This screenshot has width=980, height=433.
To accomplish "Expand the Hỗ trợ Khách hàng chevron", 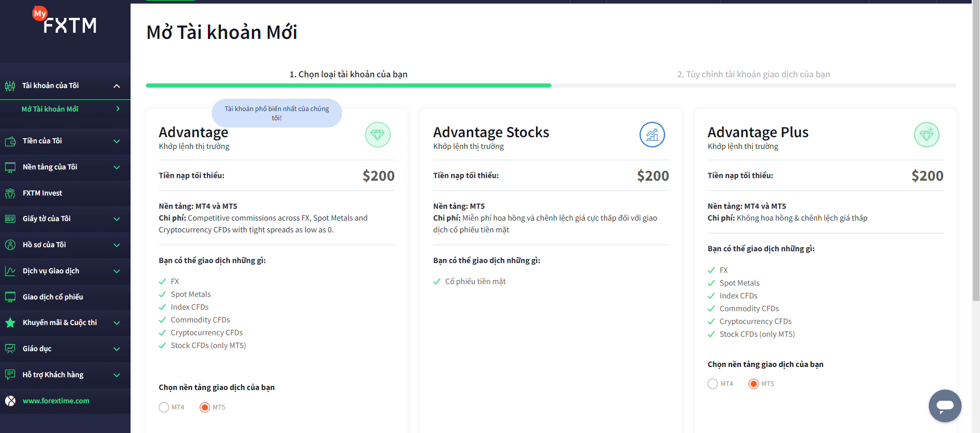I will [117, 375].
